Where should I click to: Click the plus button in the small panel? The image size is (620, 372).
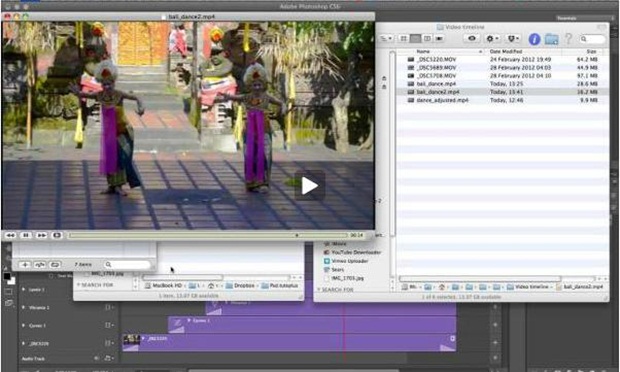[25, 264]
